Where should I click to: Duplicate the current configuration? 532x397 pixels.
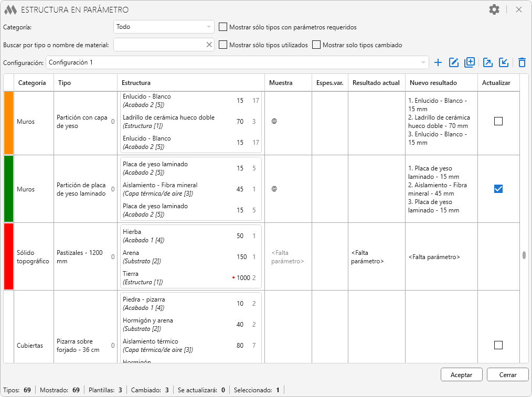[470, 62]
